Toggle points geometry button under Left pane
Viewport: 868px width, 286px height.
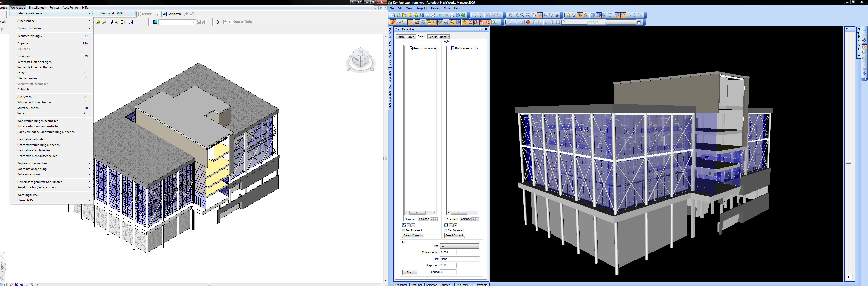[413, 225]
